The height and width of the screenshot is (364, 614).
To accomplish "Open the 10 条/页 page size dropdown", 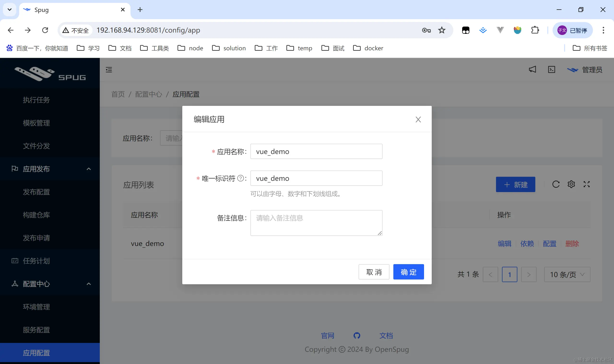I will coord(567,274).
